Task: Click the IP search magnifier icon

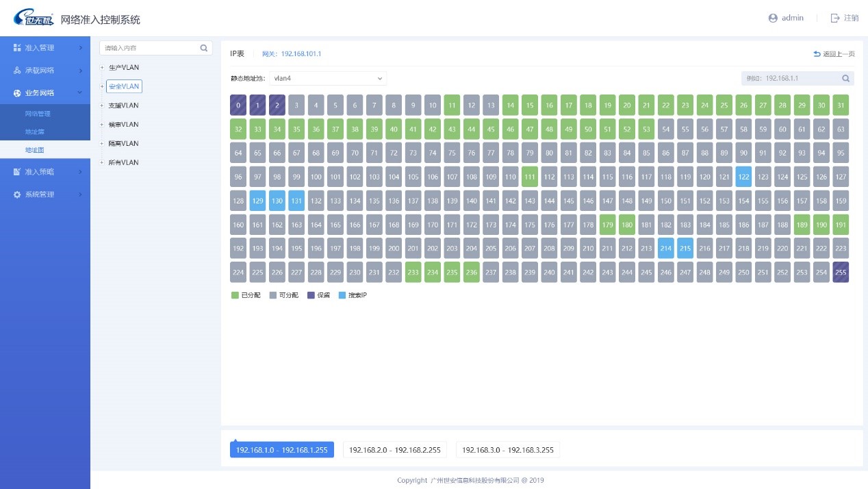Action: click(845, 79)
